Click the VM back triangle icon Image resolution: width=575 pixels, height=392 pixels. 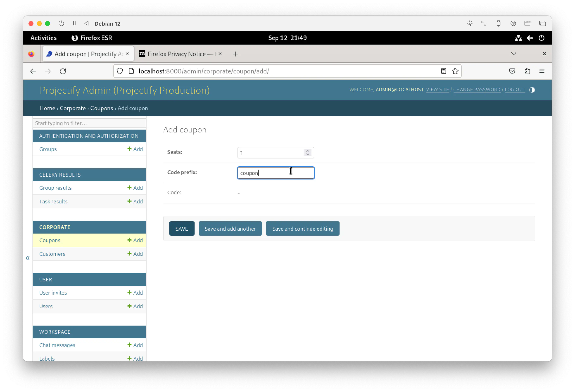(x=86, y=24)
